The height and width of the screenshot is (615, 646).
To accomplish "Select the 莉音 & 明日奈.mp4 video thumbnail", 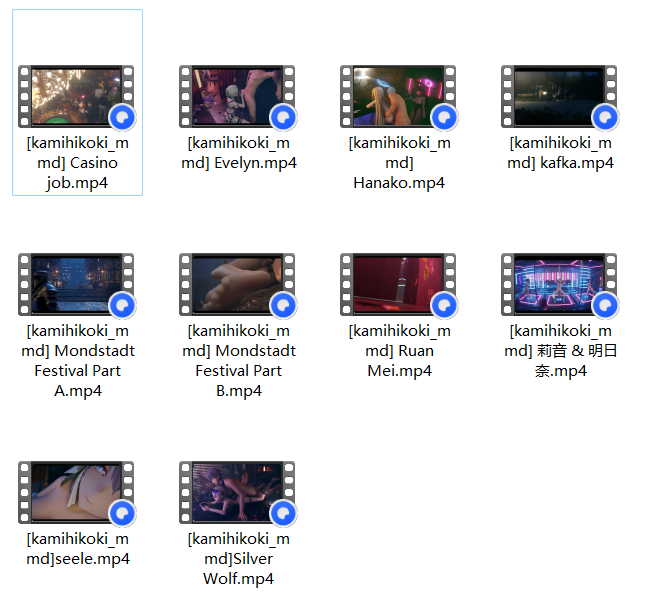I will click(x=559, y=284).
